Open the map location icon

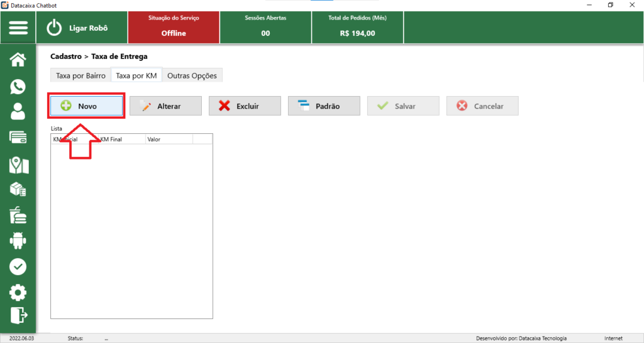pos(18,165)
